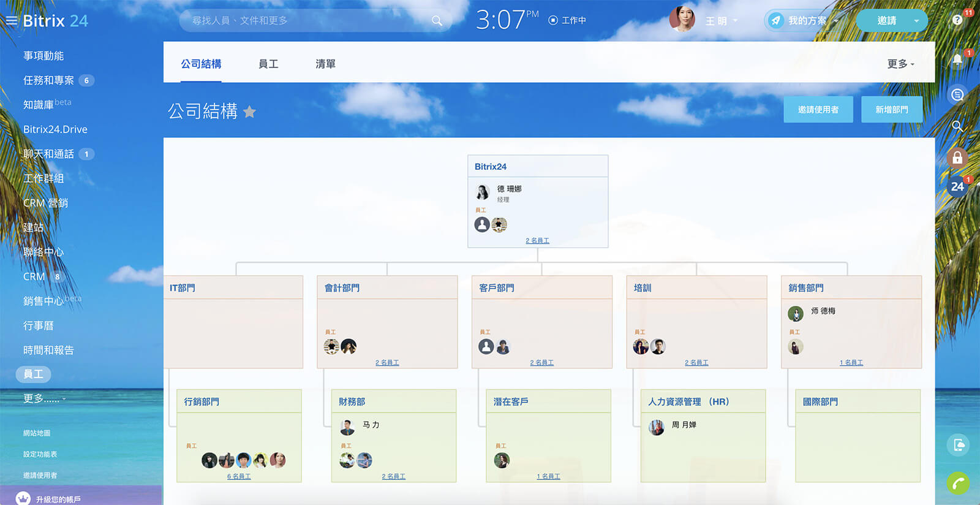Click the rocket icon in 我的方案
Image resolution: width=980 pixels, height=505 pixels.
tap(776, 20)
